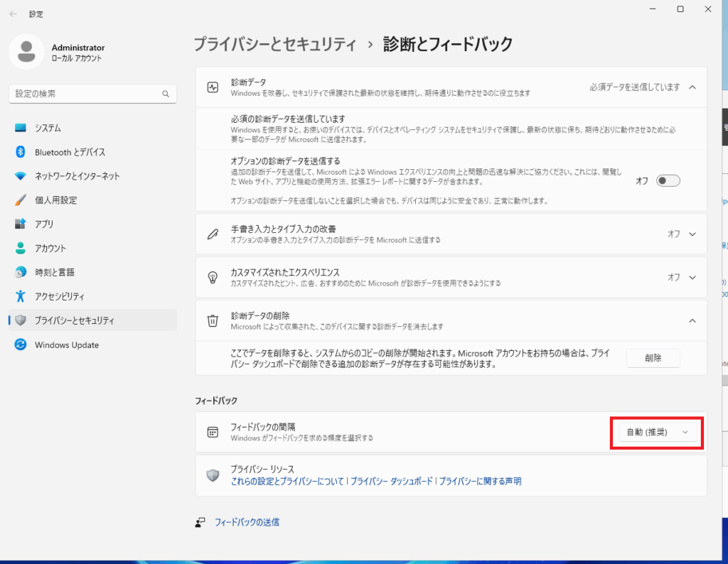Toggle オプションの診断データを送信する switch
This screenshot has width=728, height=564.
click(x=668, y=180)
